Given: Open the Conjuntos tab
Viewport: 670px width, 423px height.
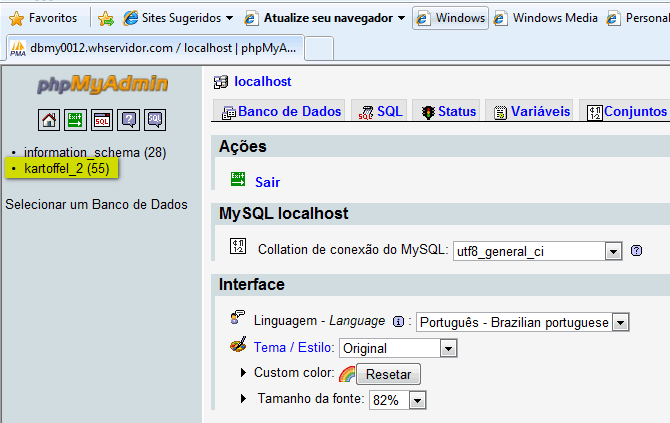Looking at the screenshot, I should pyautogui.click(x=625, y=112).
